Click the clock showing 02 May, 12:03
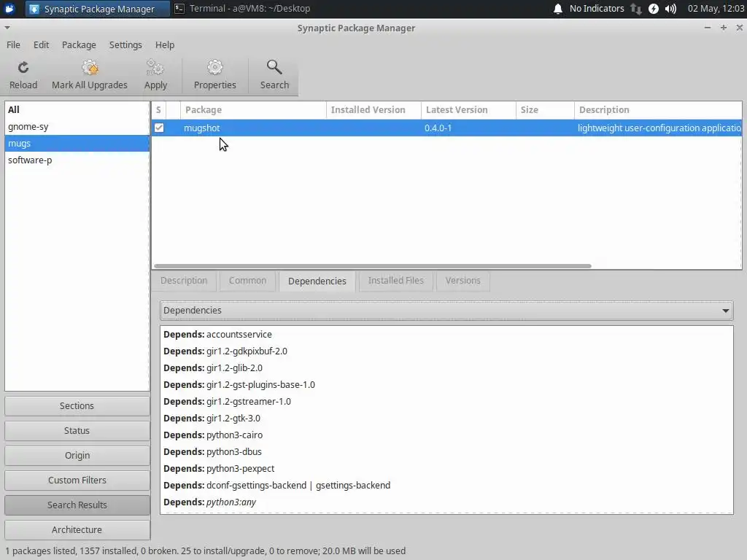This screenshot has width=747, height=560. [x=716, y=9]
